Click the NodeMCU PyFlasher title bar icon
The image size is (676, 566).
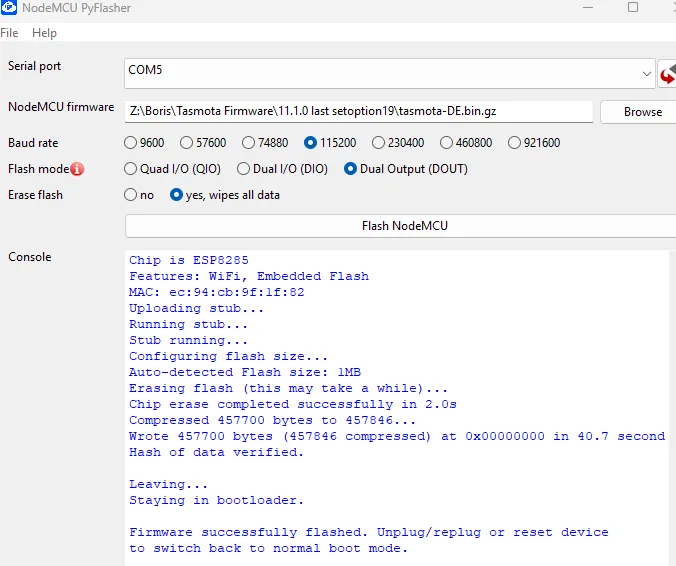tap(9, 7)
